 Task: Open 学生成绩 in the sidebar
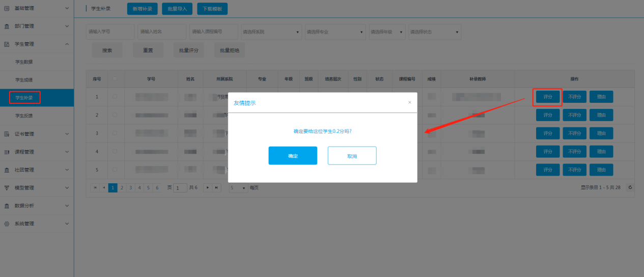tap(37, 80)
